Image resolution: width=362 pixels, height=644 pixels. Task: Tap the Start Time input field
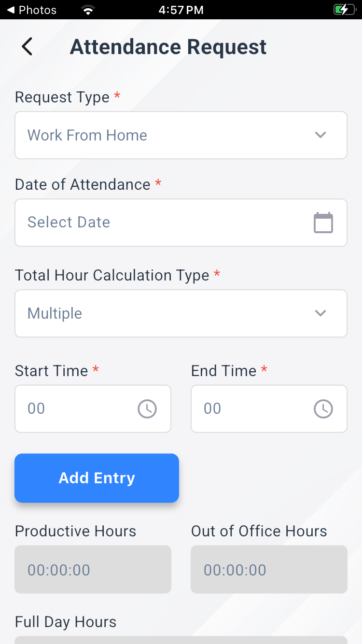pos(77,409)
